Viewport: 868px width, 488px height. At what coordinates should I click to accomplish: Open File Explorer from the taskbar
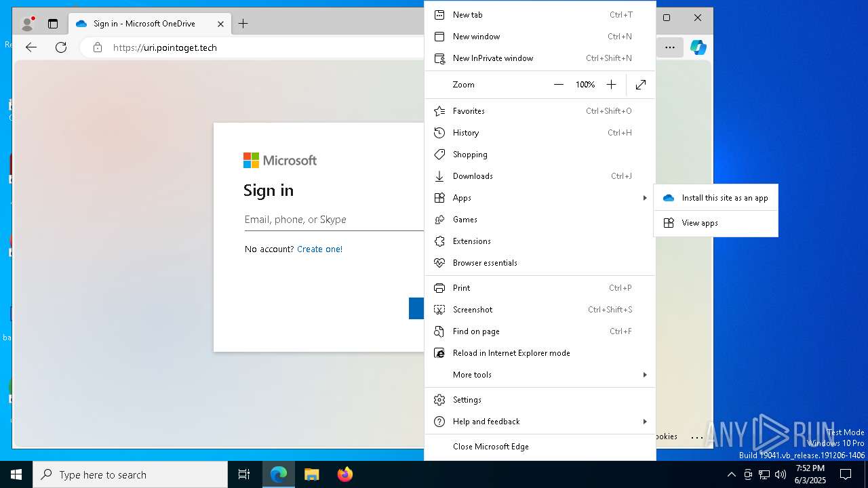311,474
